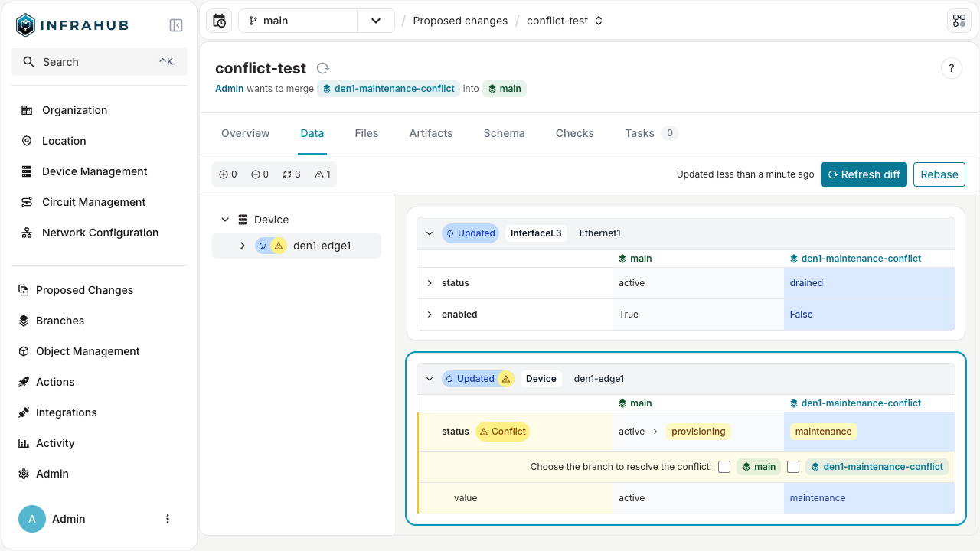980x551 pixels.
Task: Open the help question mark icon
Action: coord(951,68)
